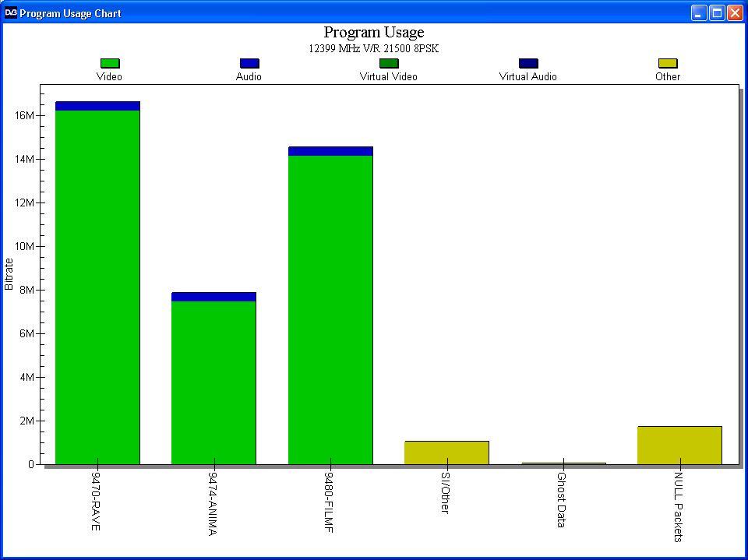Click the 'Video' legend label

click(109, 77)
